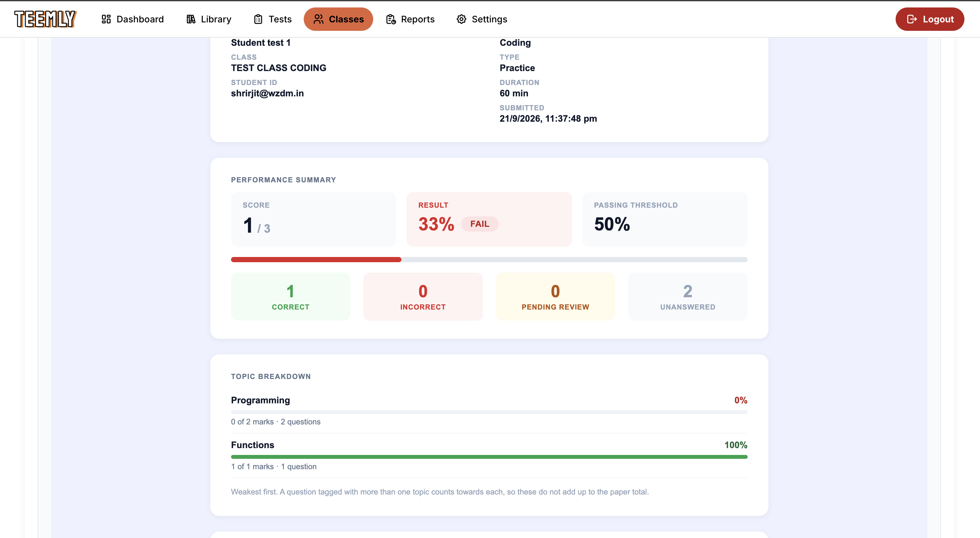Click the 60 min duration value
The image size is (980, 538).
point(514,93)
